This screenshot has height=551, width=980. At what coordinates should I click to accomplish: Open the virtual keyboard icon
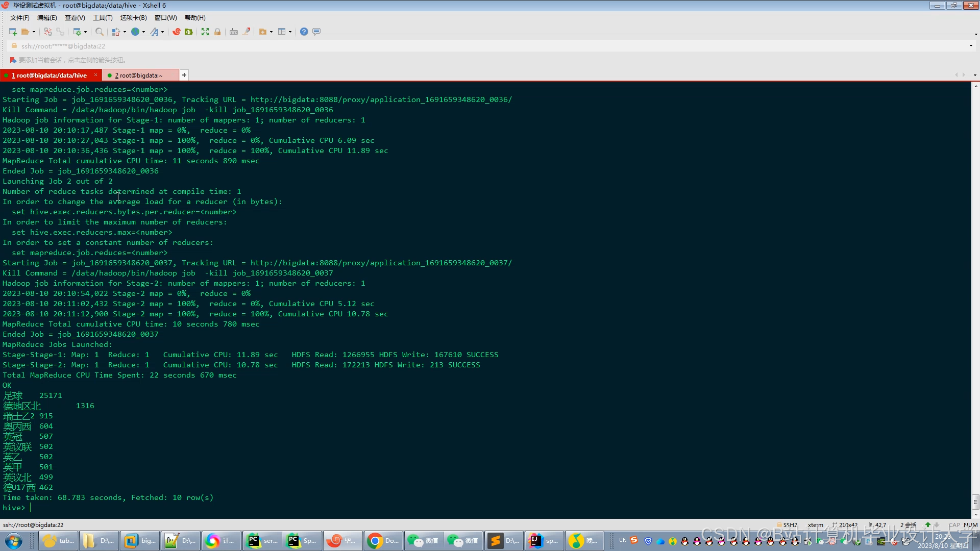(234, 32)
